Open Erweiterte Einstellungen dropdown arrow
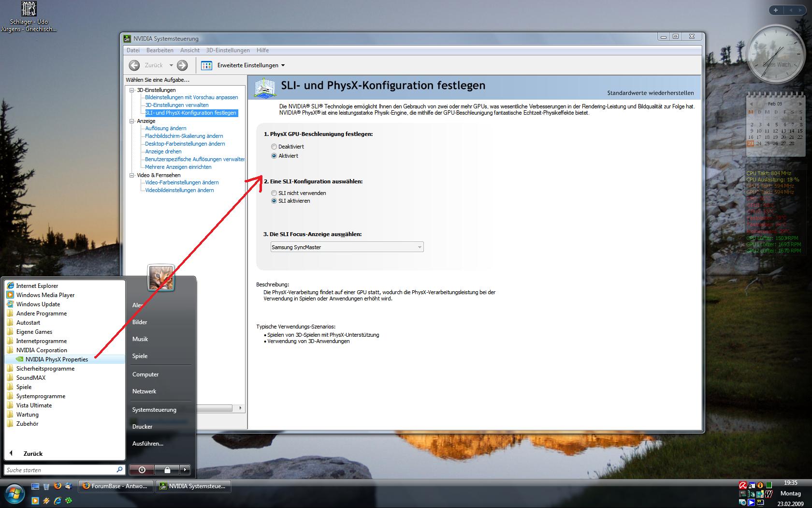 pyautogui.click(x=283, y=65)
